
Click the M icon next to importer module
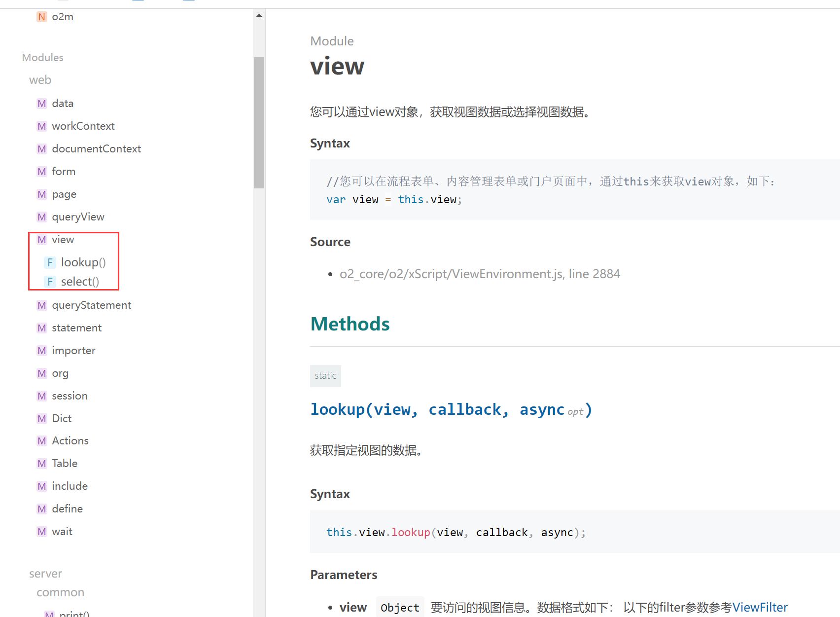[41, 350]
